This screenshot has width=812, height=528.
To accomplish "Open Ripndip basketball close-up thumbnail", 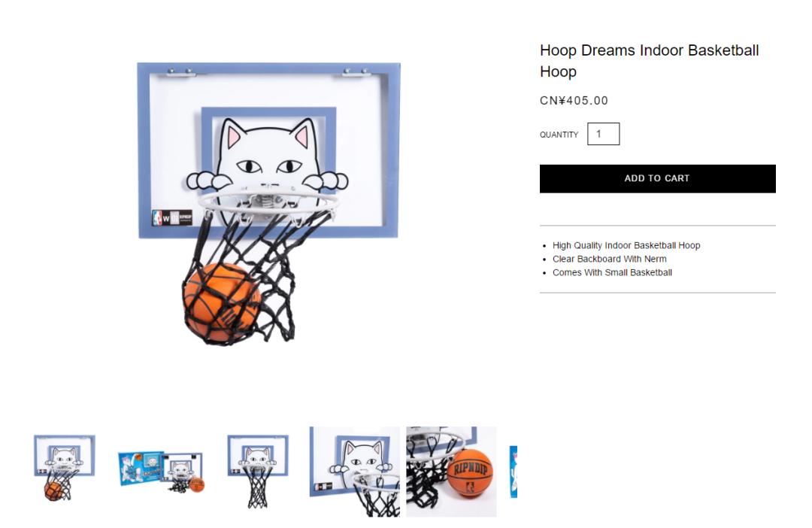I will pos(451,472).
